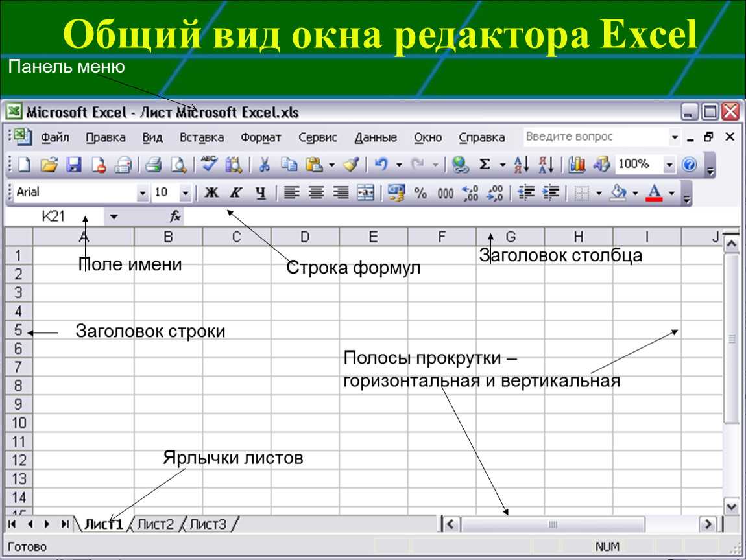This screenshot has height=560, width=746.
Task: Open the Chart Wizard icon
Action: coord(577,165)
